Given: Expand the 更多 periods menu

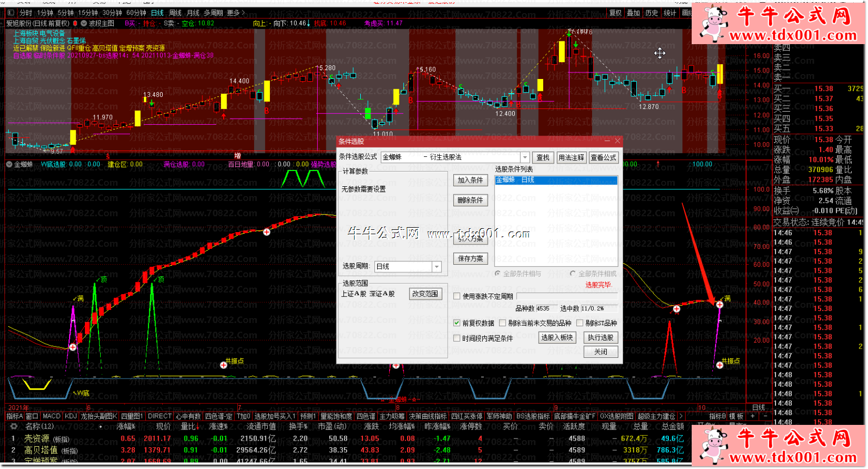Looking at the screenshot, I should click(236, 13).
